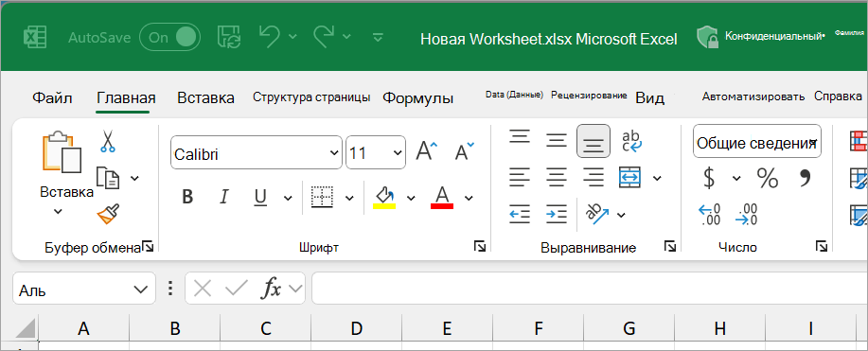Switch to the Рецензирование tab
This screenshot has width=868, height=351.
click(589, 96)
